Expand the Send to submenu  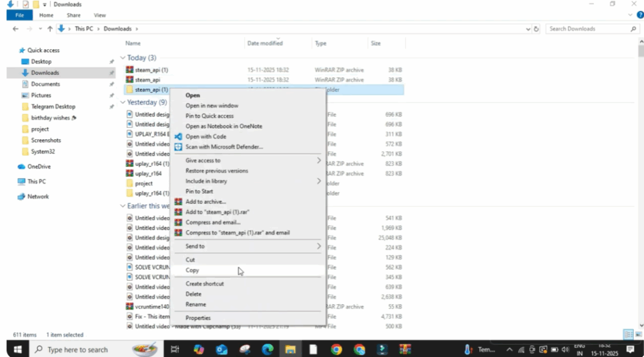318,246
